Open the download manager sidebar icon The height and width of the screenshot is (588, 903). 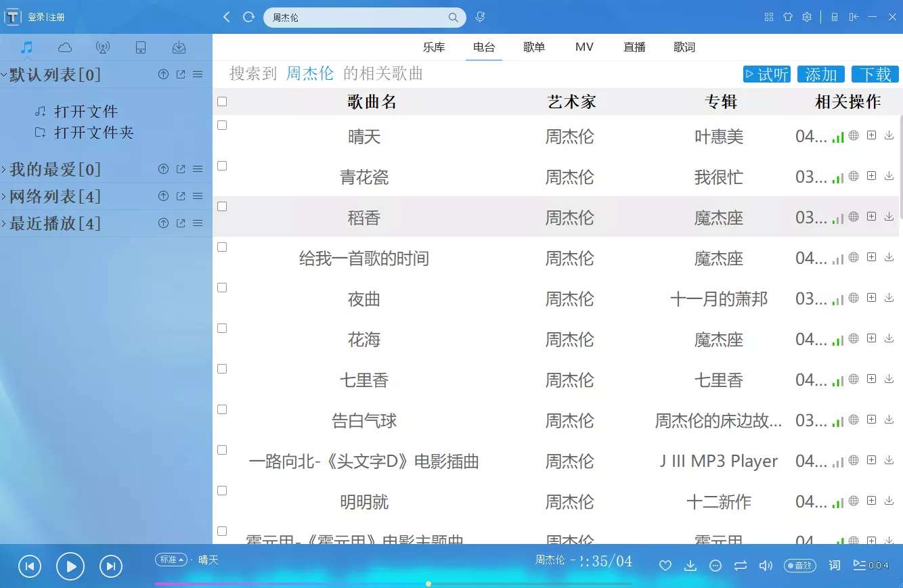tap(179, 47)
